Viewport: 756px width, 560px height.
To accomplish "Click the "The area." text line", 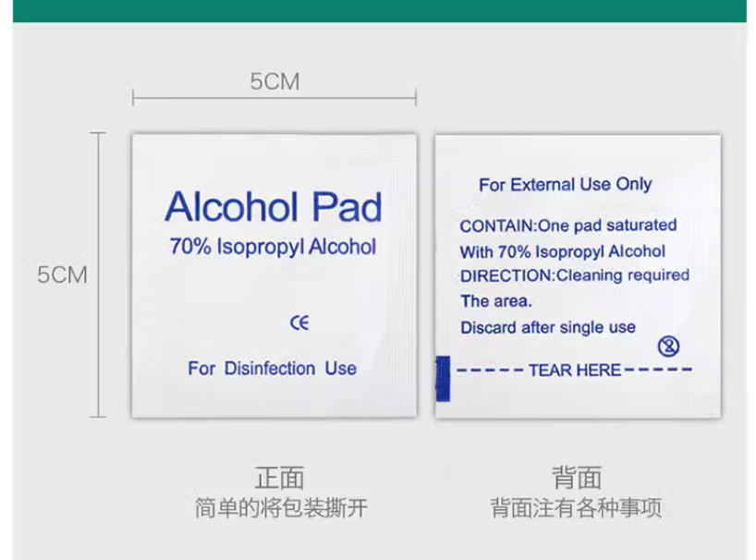I will (x=496, y=301).
